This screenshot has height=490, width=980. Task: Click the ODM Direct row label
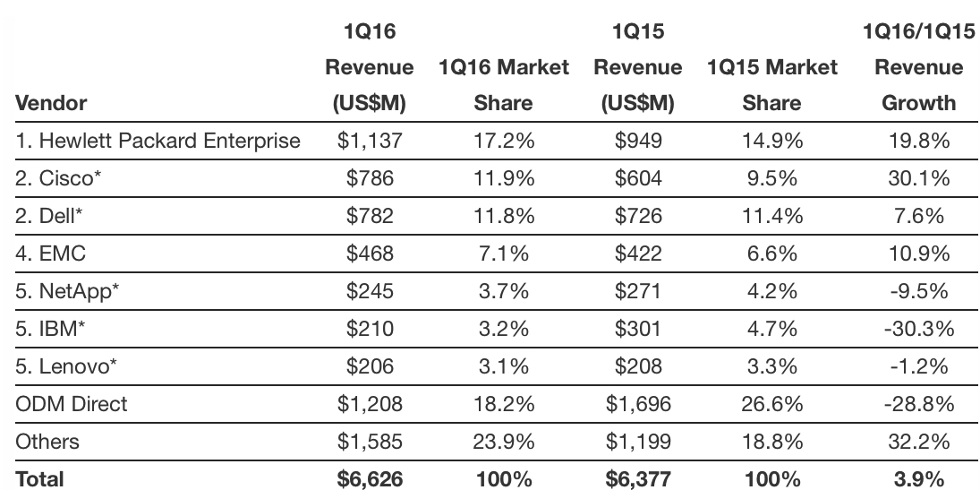pyautogui.click(x=72, y=404)
